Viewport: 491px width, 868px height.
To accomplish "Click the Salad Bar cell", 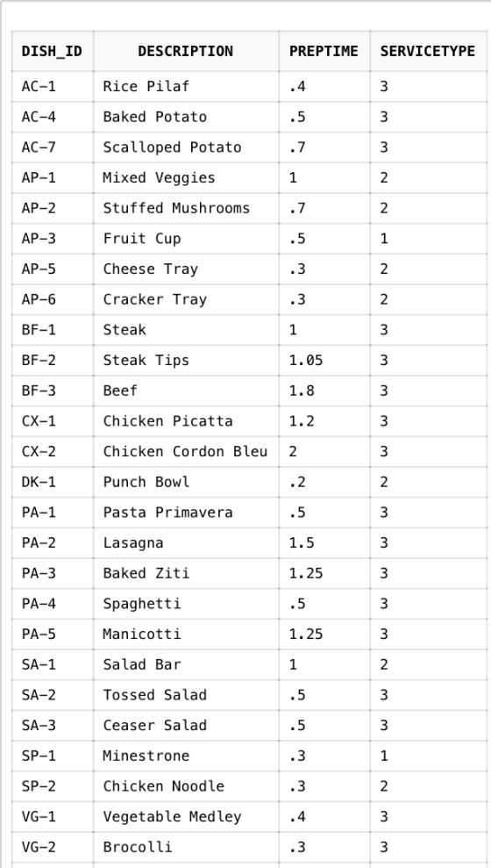I will tap(186, 665).
